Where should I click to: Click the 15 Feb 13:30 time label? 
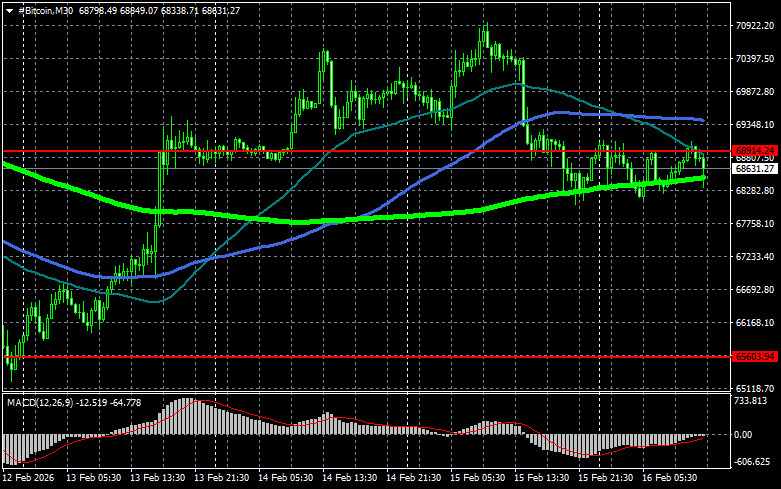click(x=541, y=478)
